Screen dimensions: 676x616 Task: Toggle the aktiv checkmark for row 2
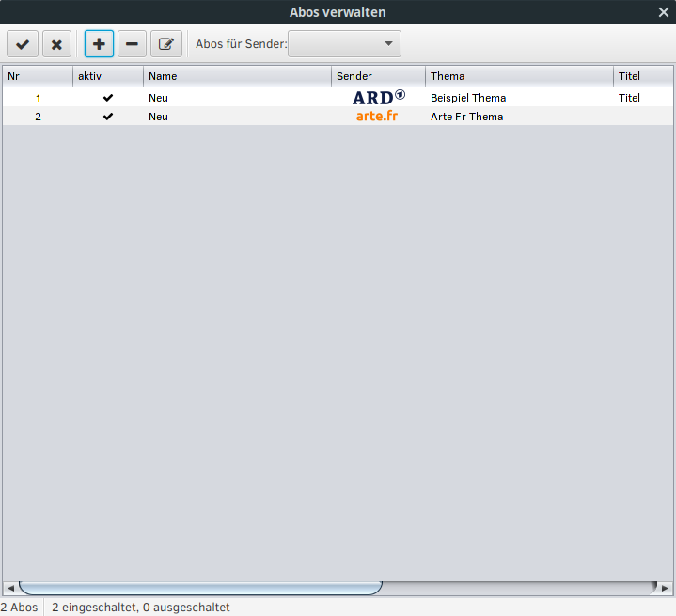click(x=108, y=117)
